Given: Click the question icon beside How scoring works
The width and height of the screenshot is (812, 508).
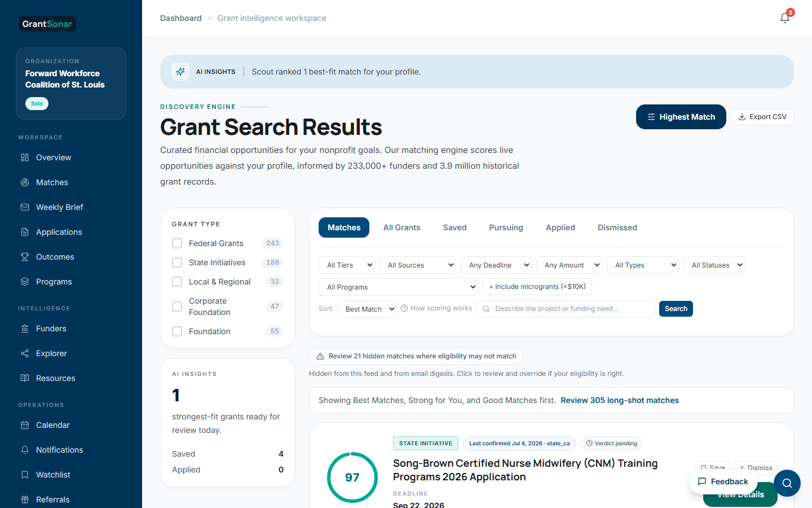Looking at the screenshot, I should click(404, 308).
